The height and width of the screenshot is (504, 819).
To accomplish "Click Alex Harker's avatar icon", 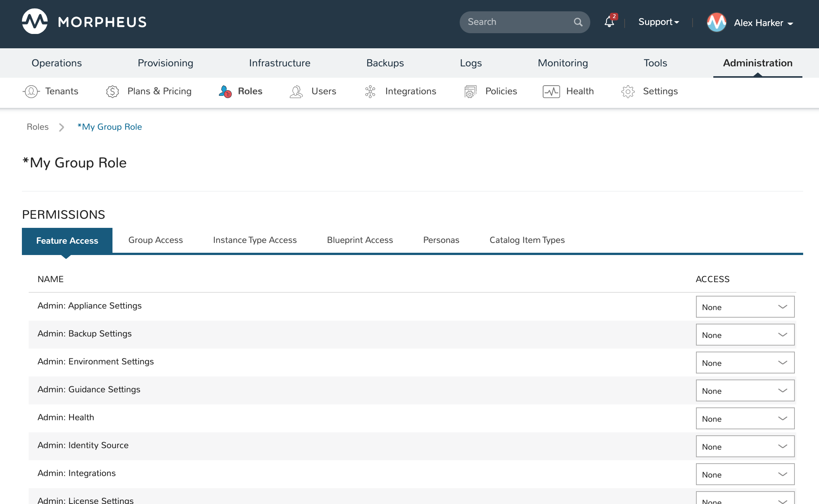I will [x=716, y=23].
